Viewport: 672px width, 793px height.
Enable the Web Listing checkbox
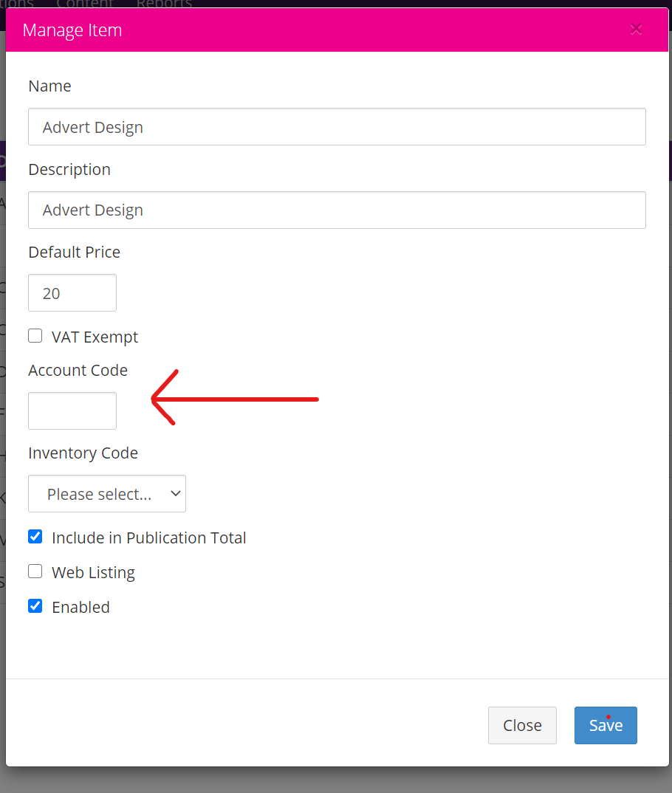click(35, 571)
